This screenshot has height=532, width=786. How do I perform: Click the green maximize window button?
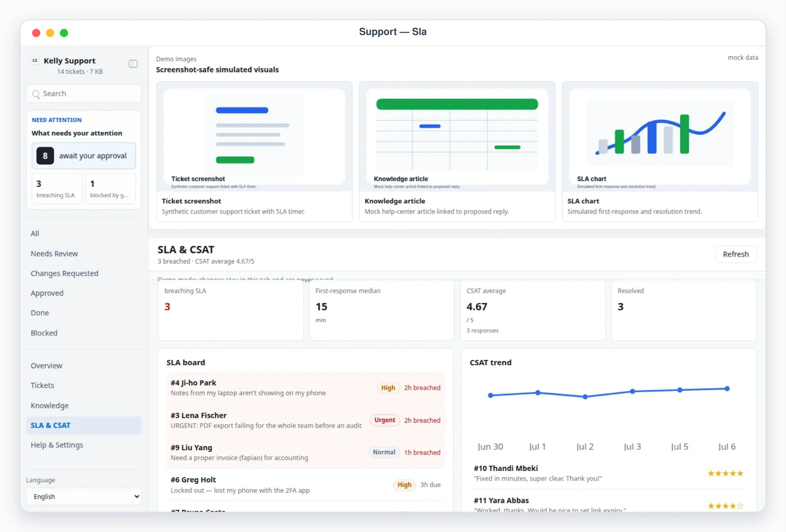(x=64, y=33)
